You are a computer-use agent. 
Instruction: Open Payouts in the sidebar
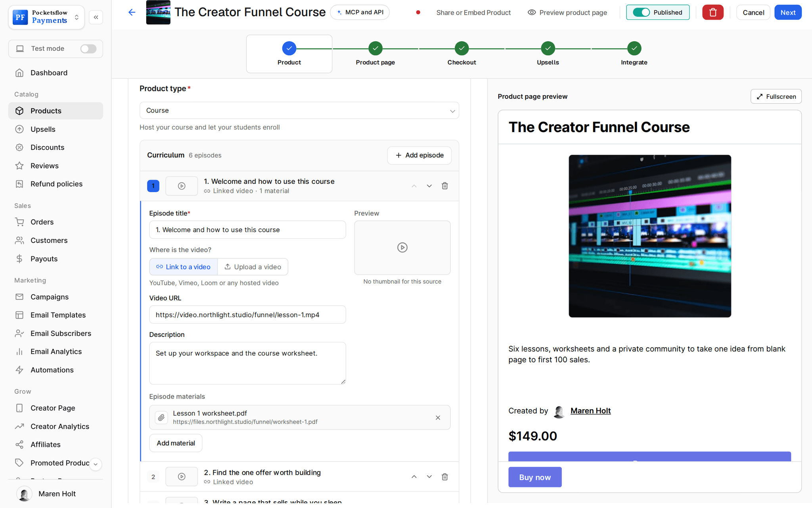point(56,259)
